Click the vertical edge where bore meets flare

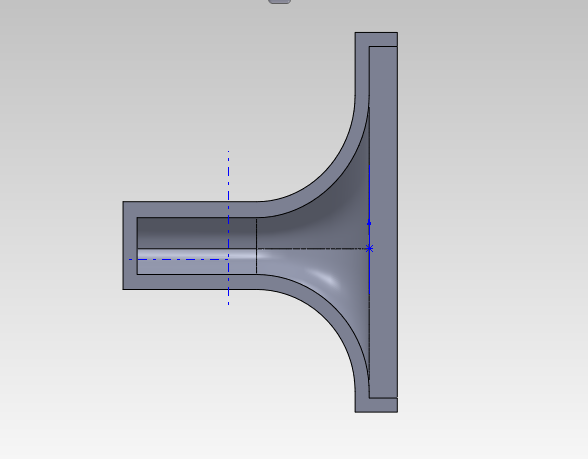(x=256, y=246)
